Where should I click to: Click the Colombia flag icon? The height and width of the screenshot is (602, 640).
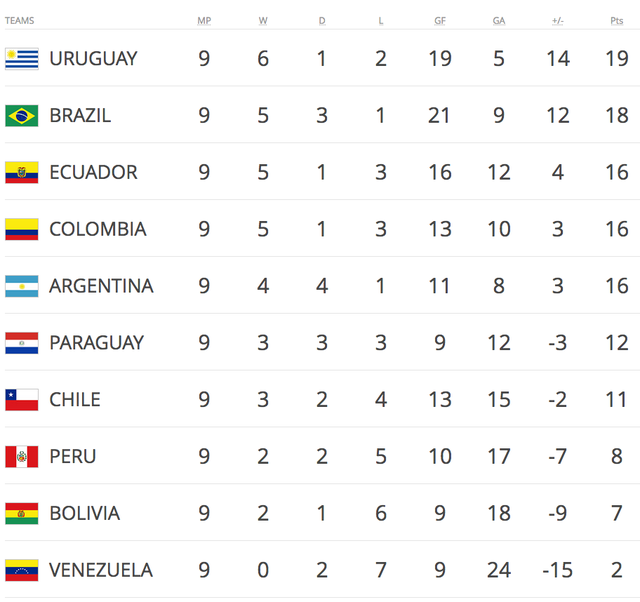[22, 230]
